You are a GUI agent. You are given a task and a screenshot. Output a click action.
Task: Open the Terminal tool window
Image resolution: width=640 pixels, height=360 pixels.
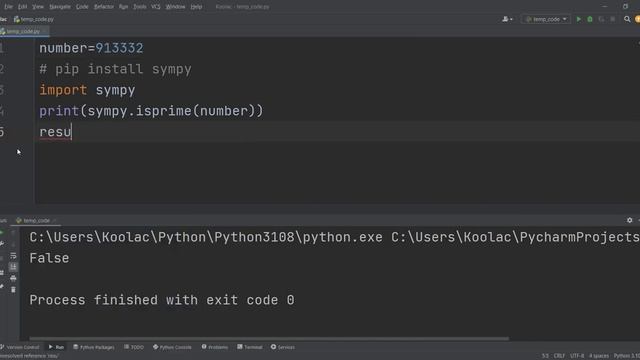[x=250, y=347]
